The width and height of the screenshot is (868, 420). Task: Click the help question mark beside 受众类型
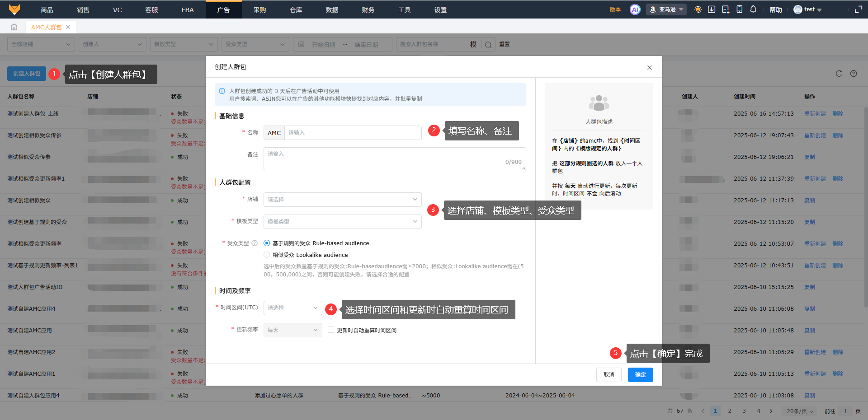255,243
